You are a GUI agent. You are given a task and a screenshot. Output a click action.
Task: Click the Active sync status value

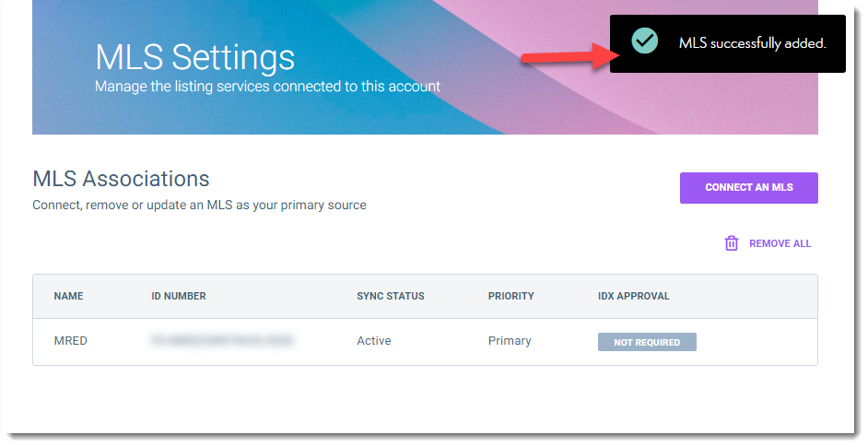374,341
